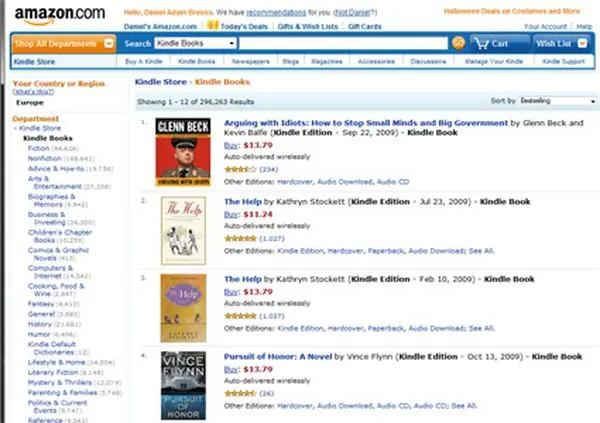Open the recommendations link
600x423 pixels.
(276, 13)
